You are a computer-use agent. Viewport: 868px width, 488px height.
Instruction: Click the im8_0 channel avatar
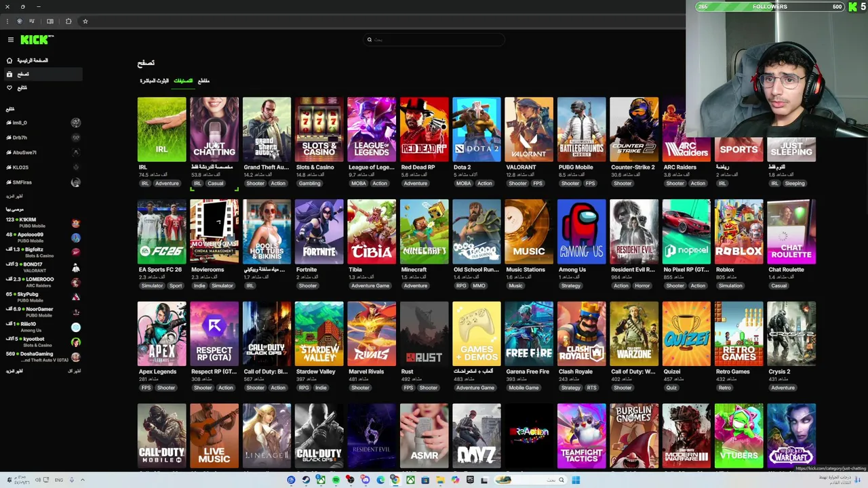[76, 123]
